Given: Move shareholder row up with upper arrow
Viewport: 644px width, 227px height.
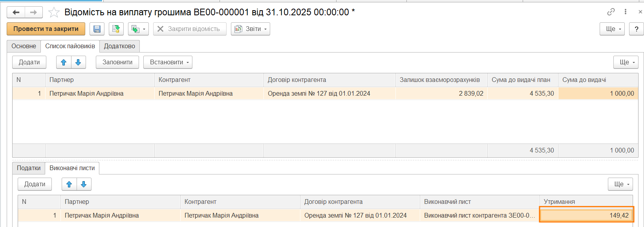Looking at the screenshot, I should point(64,62).
